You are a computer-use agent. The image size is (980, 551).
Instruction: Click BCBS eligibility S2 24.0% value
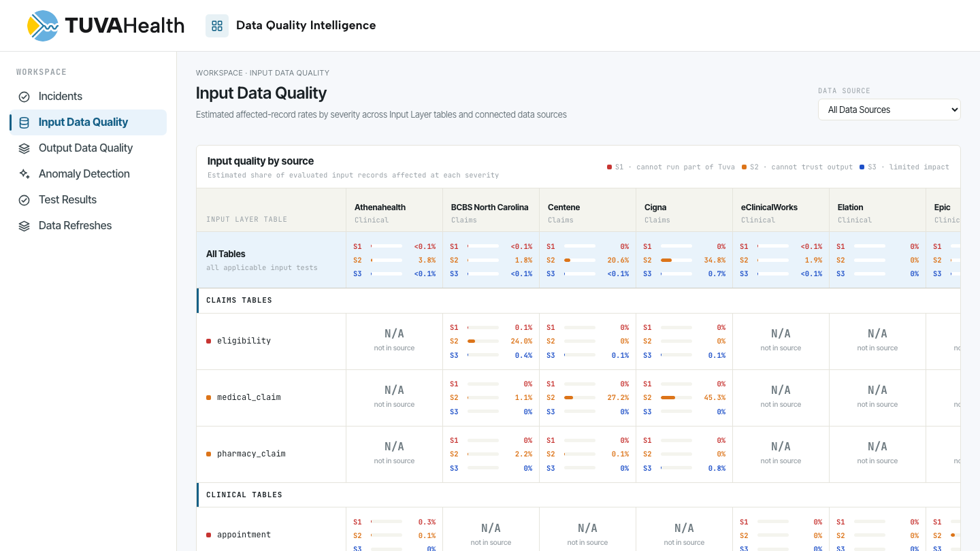[x=521, y=341]
